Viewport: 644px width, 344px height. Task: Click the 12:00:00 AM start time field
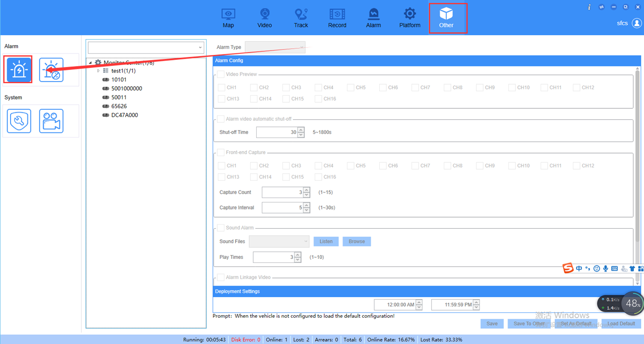395,305
